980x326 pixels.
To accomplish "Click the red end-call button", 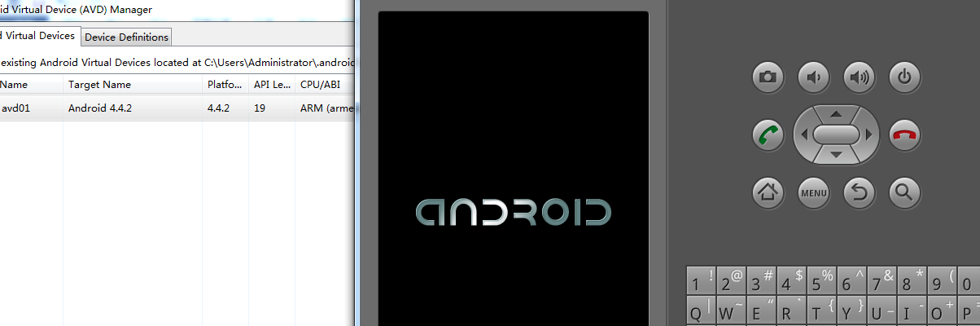I will point(903,134).
